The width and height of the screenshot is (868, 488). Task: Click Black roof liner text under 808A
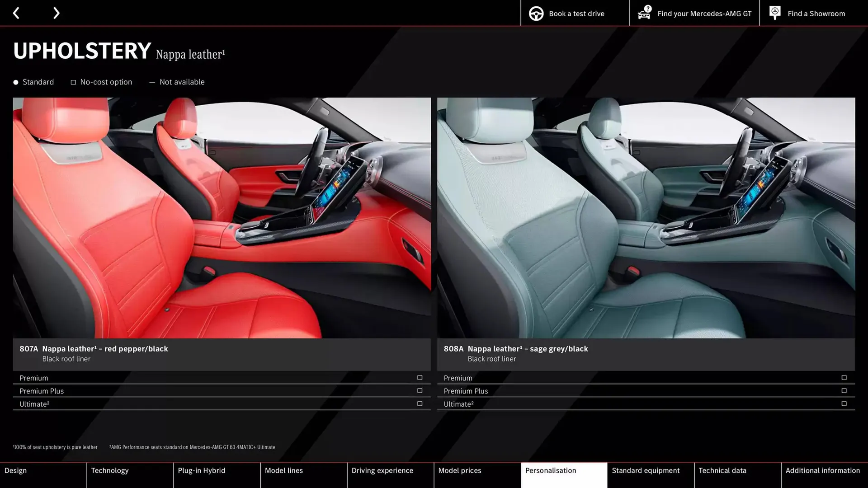pos(492,359)
